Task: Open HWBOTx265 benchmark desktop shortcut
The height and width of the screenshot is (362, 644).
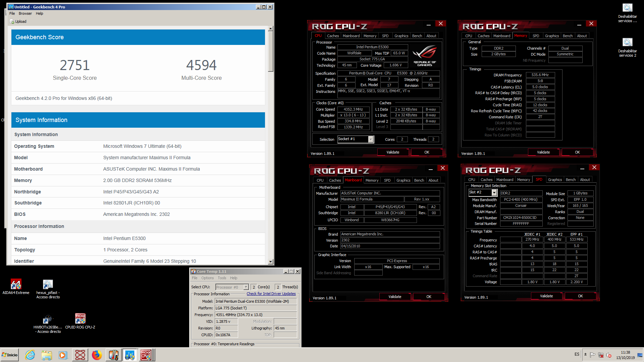Action: click(x=48, y=323)
